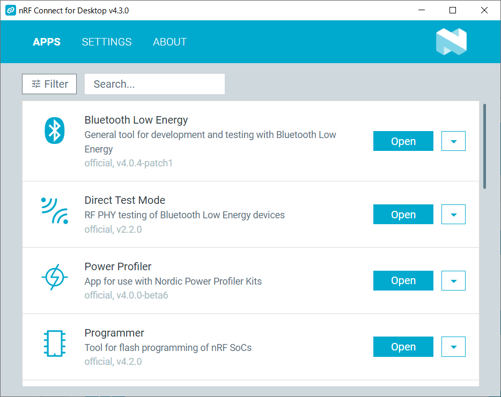Expand Direct Test Mode dropdown arrow
501x397 pixels.
tap(453, 214)
